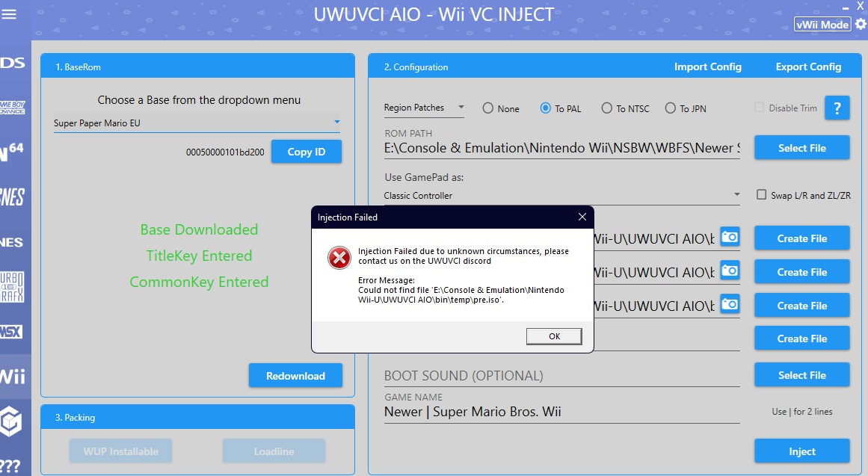This screenshot has width=868, height=476.
Task: Click the error icon in the dialog
Action: pos(339,258)
